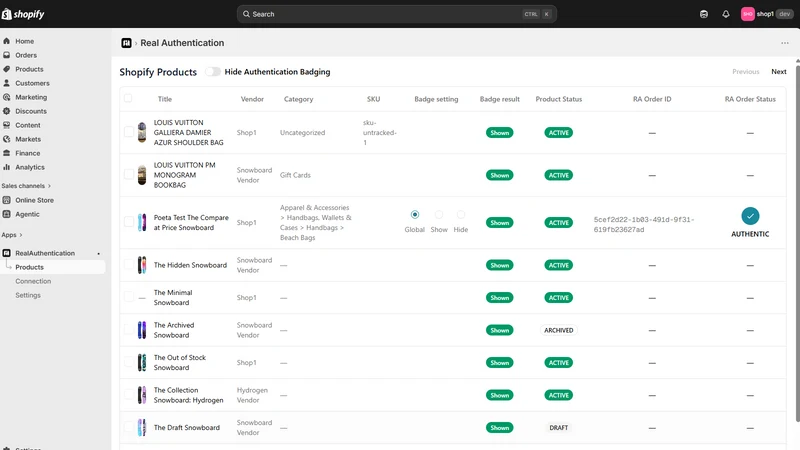
Task: Click the ARCHIVED status badge
Action: (559, 330)
